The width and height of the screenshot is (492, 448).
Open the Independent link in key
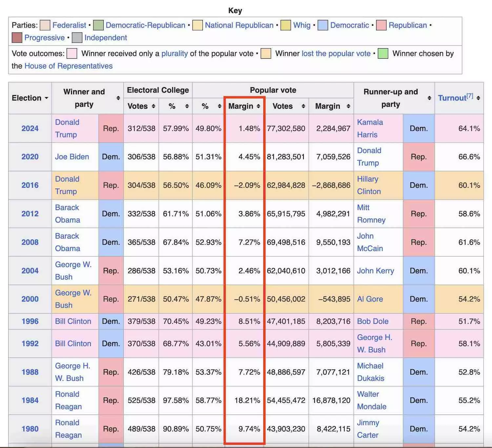point(106,38)
